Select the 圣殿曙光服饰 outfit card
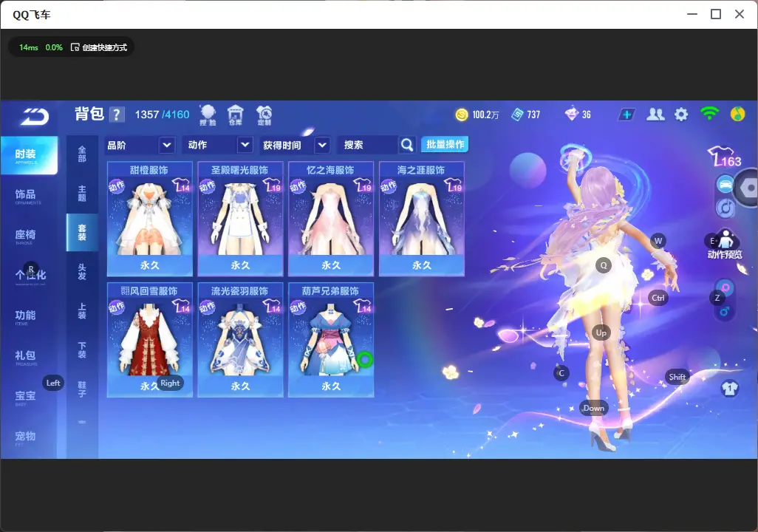758x532 pixels. pos(240,219)
